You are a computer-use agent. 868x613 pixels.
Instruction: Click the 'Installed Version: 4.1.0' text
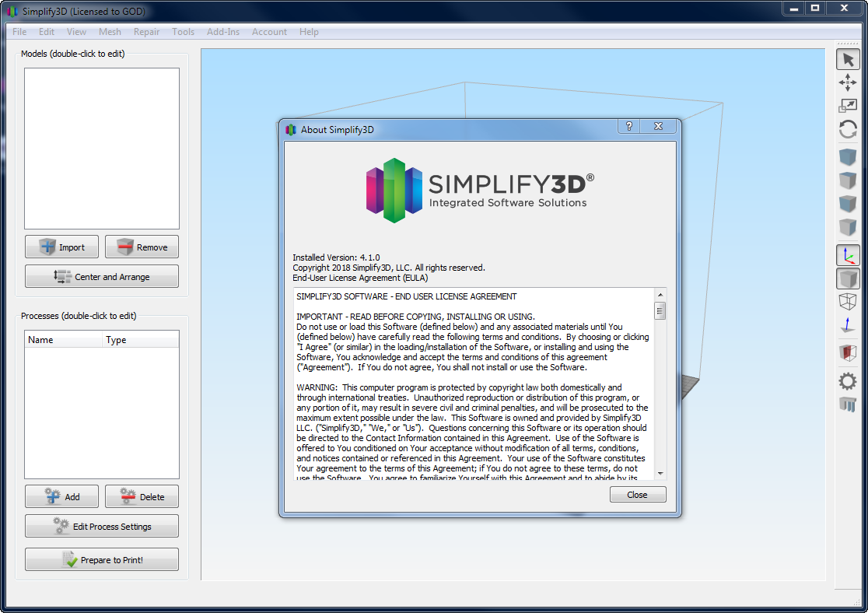pos(336,257)
